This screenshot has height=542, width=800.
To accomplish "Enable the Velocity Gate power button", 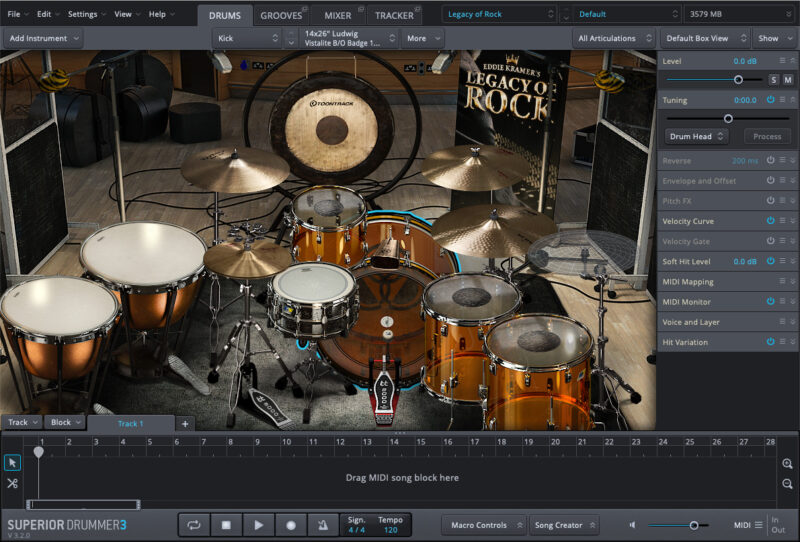I will [770, 241].
